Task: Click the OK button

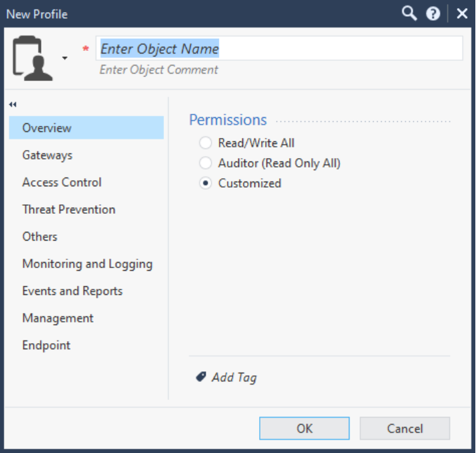Action: click(304, 428)
